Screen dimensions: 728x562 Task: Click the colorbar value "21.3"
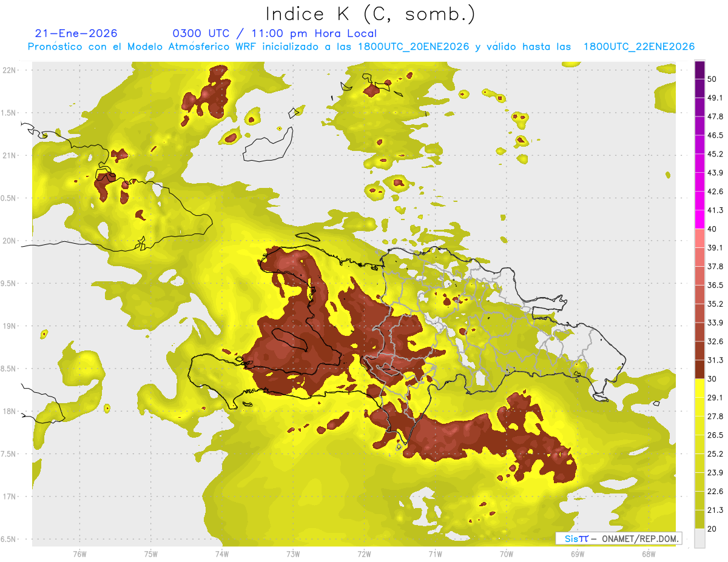(716, 510)
